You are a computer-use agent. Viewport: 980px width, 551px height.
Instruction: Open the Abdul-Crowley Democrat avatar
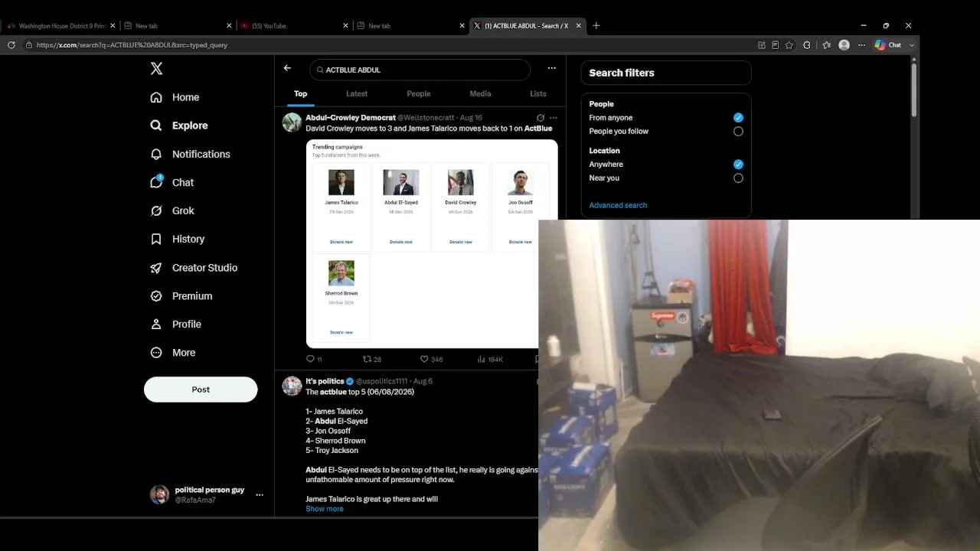click(292, 122)
